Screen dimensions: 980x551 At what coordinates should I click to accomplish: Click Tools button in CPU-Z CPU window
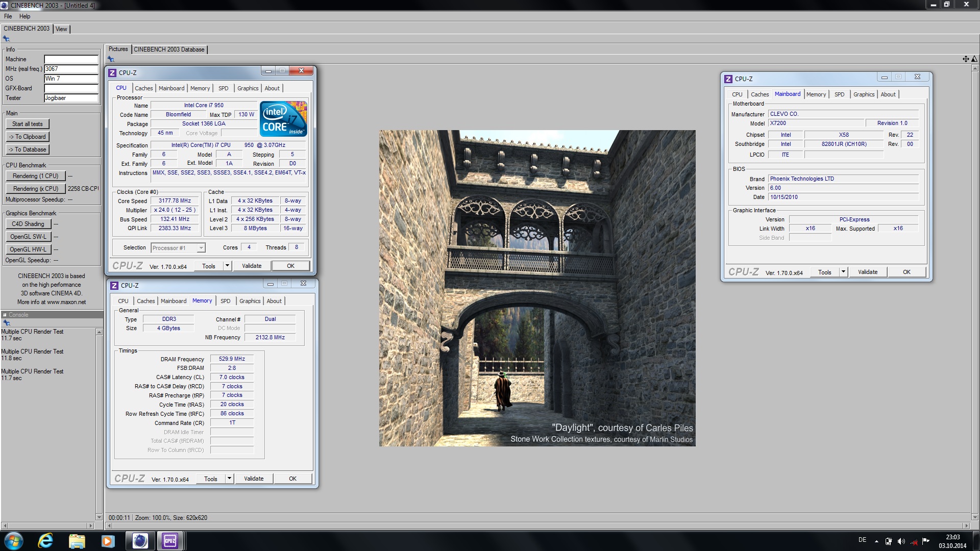click(x=209, y=266)
